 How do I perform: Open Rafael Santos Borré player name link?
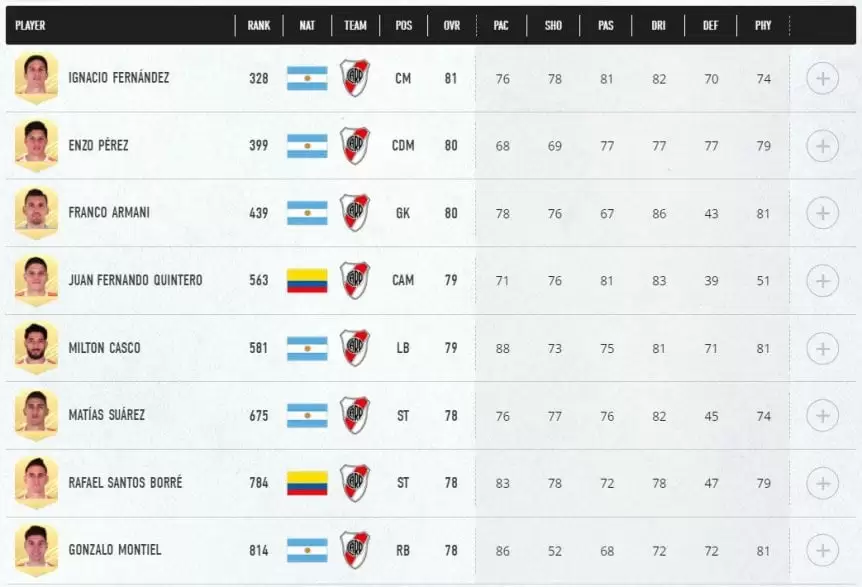point(125,483)
